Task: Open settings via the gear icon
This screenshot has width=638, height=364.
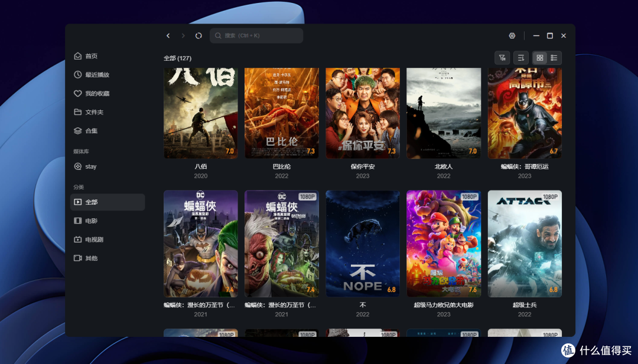Action: pyautogui.click(x=512, y=36)
